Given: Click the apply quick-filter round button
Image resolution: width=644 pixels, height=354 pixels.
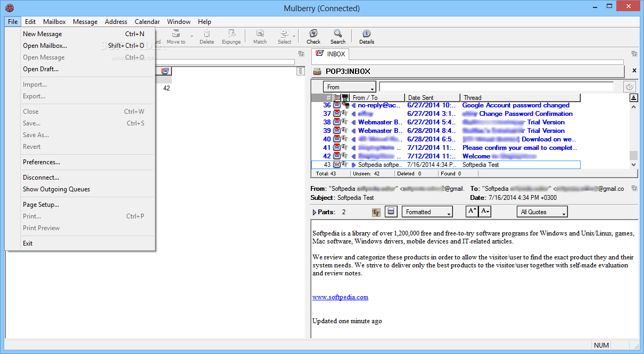Looking at the screenshot, I should [630, 87].
